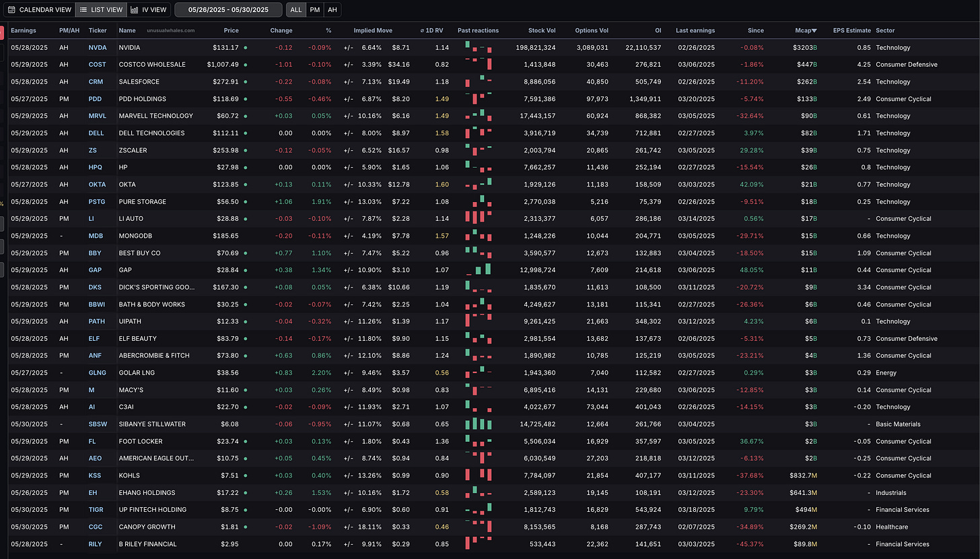This screenshot has height=559, width=980.
Task: Sort by OI column header
Action: 658,30
